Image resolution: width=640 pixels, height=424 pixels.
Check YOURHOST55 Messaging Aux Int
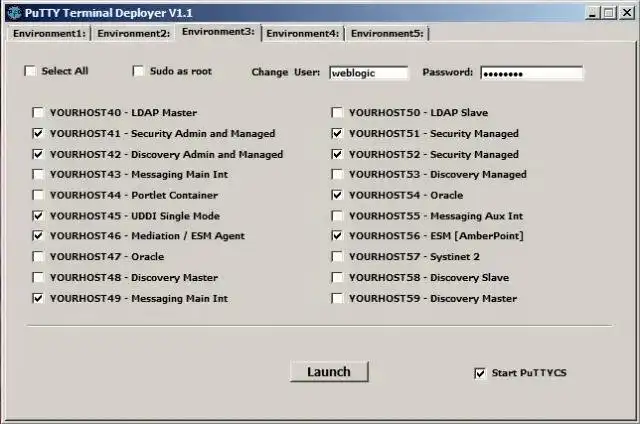point(337,216)
